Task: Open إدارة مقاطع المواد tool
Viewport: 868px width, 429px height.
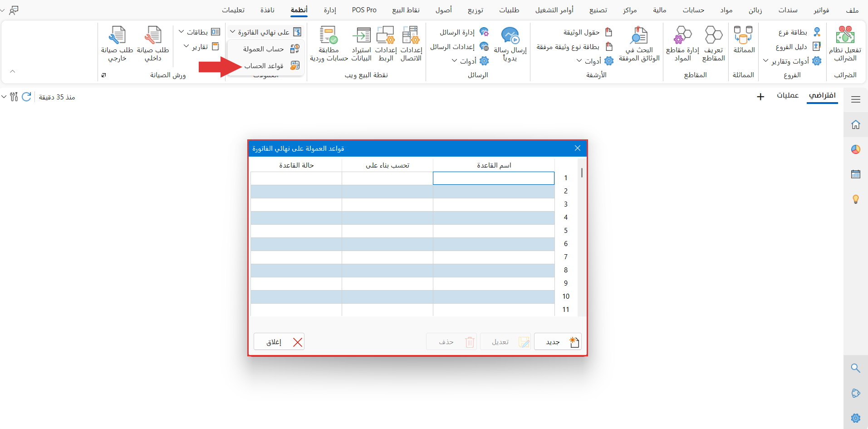Action: (682, 44)
